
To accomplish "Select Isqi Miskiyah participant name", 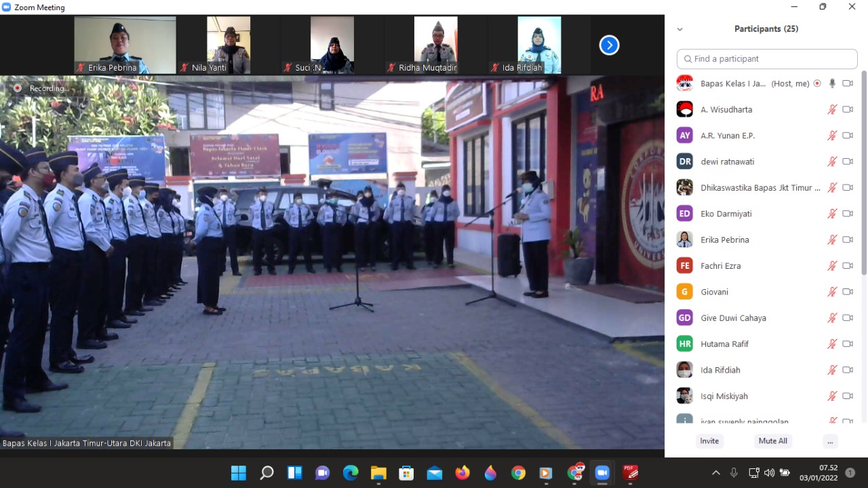I will coord(726,396).
